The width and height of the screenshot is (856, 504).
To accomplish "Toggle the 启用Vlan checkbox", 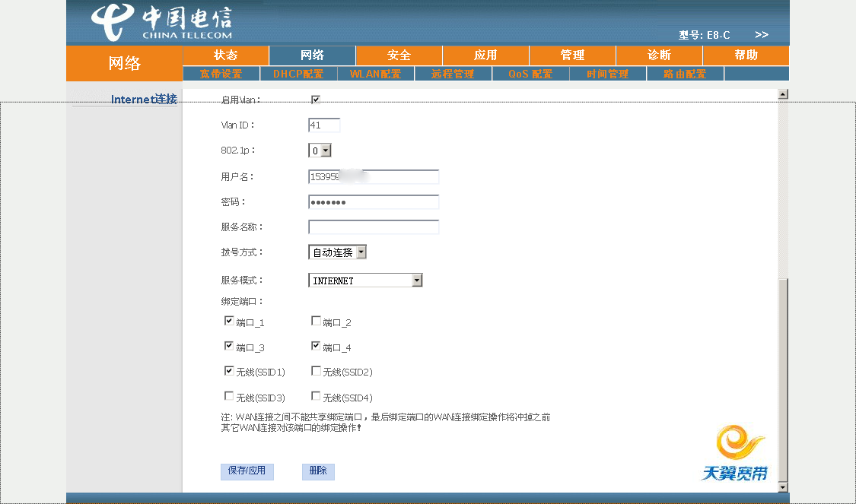I will pyautogui.click(x=316, y=100).
